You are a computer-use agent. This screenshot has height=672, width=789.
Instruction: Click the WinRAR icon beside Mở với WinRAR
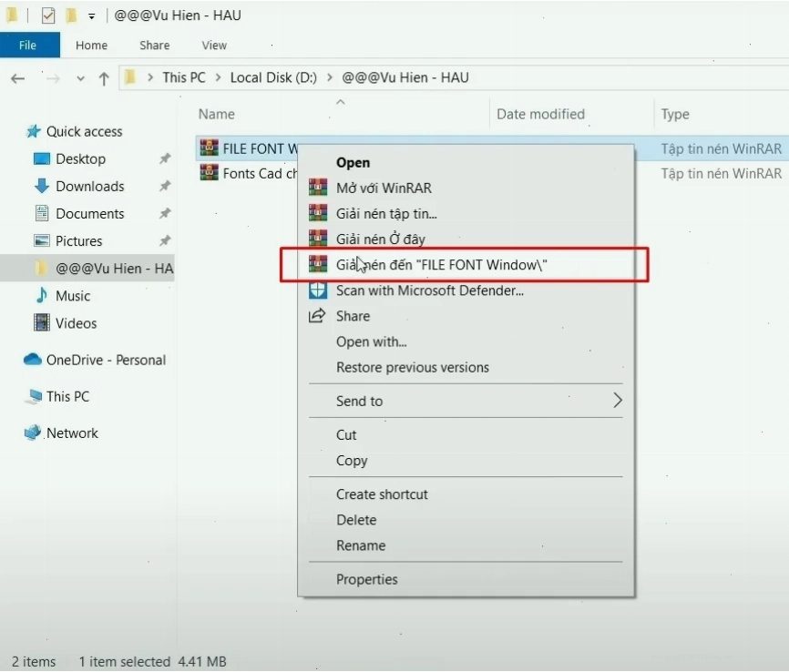pos(317,188)
